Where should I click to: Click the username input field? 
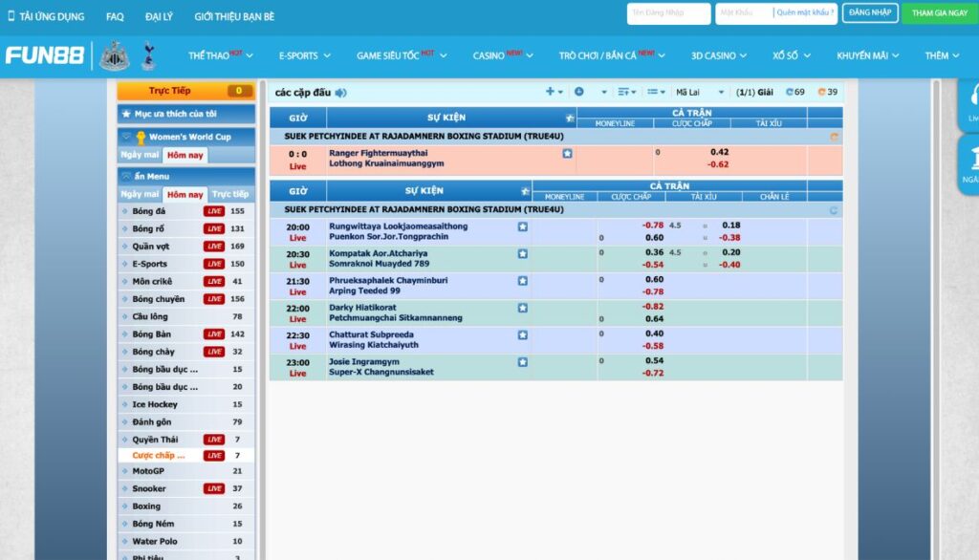tap(668, 13)
